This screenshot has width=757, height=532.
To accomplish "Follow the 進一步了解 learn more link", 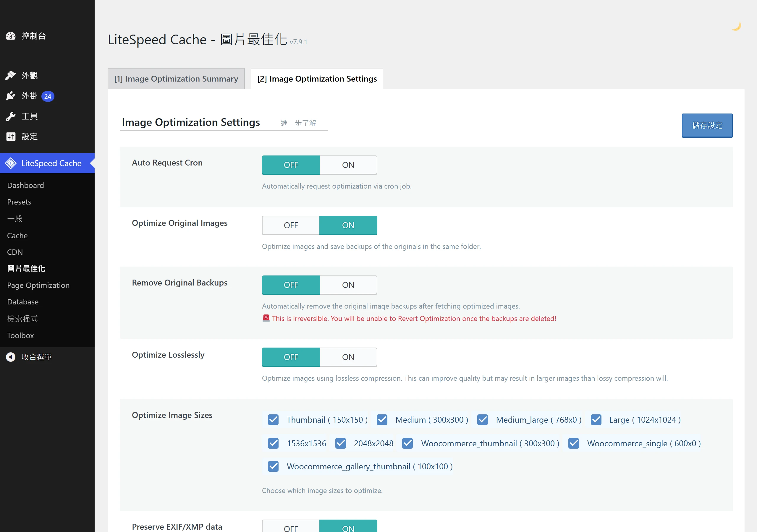I will point(298,123).
